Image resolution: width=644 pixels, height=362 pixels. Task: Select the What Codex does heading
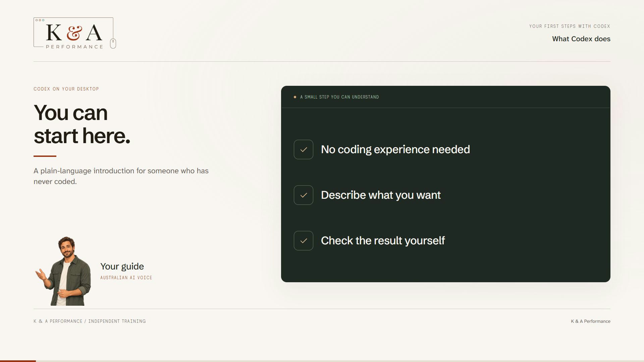click(581, 39)
